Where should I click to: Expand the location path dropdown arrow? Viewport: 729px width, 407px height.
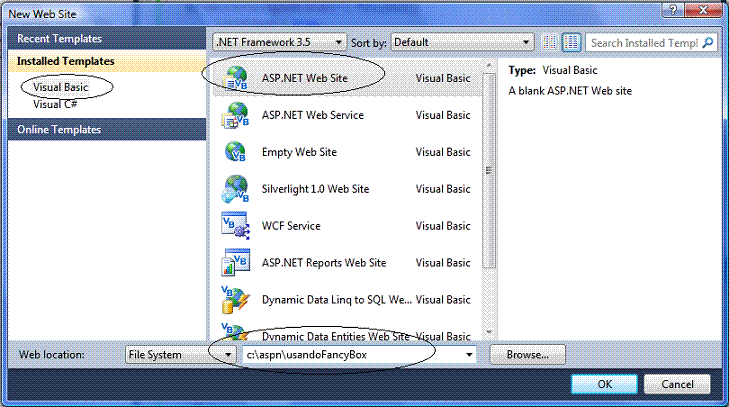coord(469,355)
